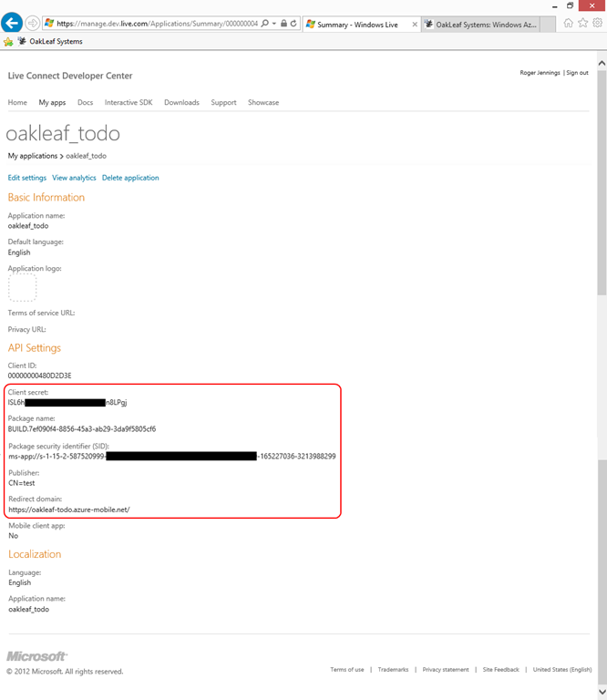Go back with the browser back arrow
607x700 pixels.
point(12,22)
